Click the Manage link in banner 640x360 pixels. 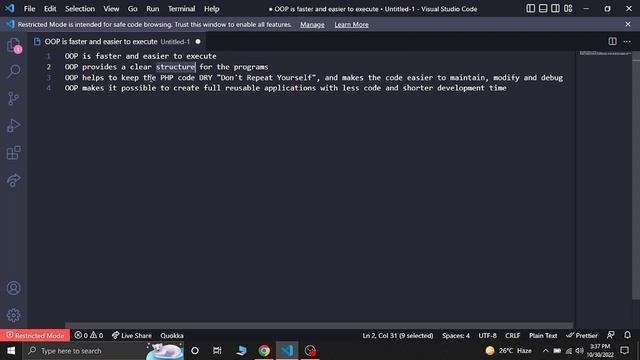click(x=312, y=24)
